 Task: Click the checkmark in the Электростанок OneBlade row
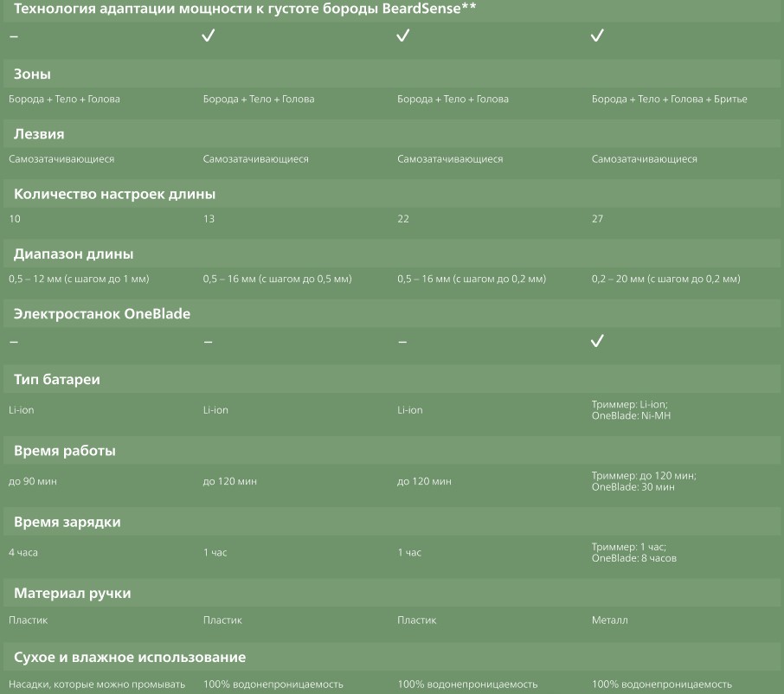coord(596,341)
